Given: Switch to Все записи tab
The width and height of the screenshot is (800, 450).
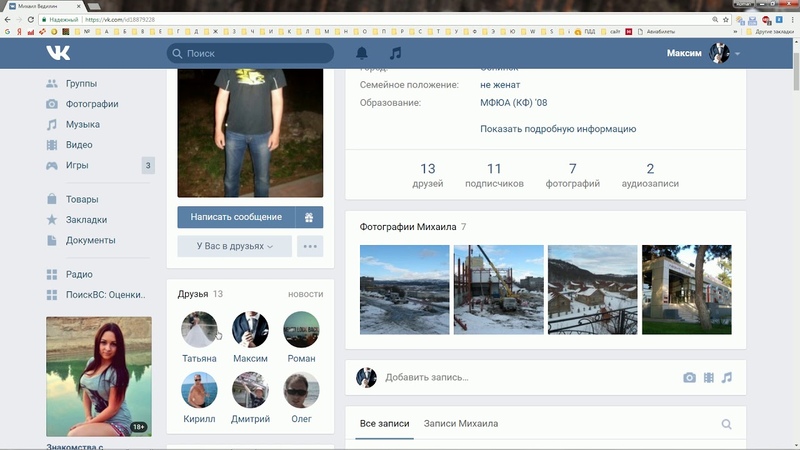Looking at the screenshot, I should [384, 423].
